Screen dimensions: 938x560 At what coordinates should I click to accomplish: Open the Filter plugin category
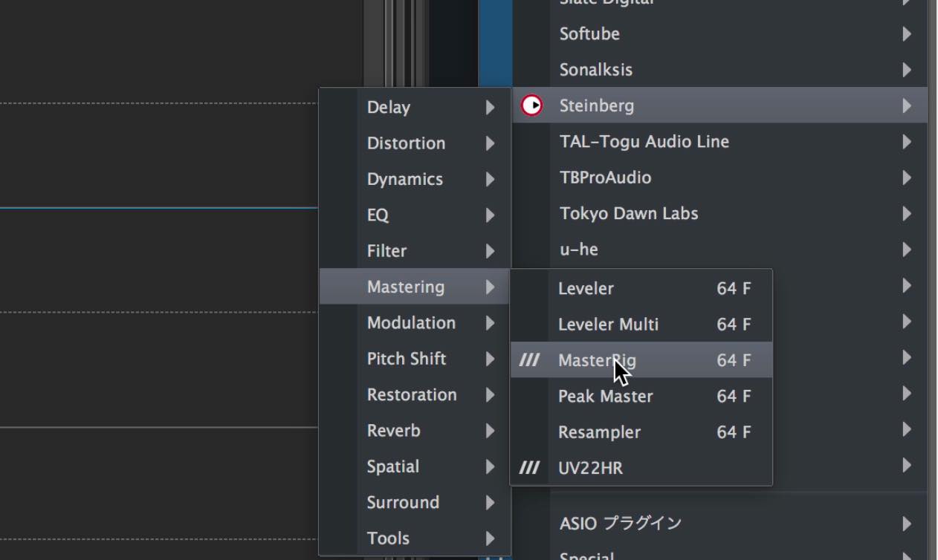415,251
